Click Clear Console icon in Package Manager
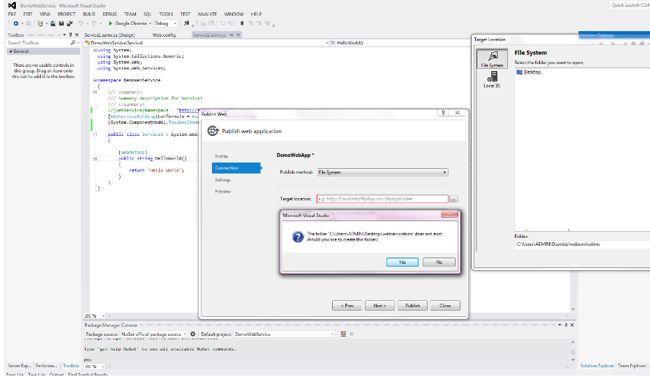650x383 pixels. [x=343, y=334]
